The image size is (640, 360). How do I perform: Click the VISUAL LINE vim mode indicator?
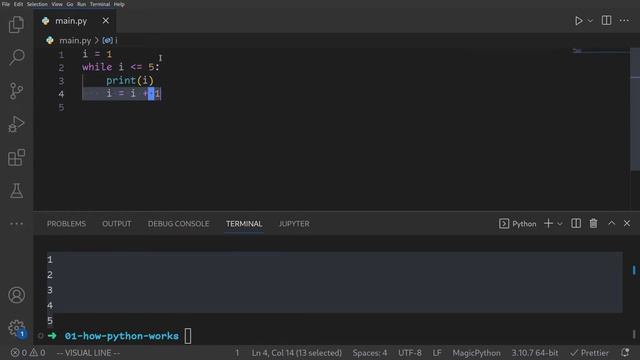(x=88, y=353)
